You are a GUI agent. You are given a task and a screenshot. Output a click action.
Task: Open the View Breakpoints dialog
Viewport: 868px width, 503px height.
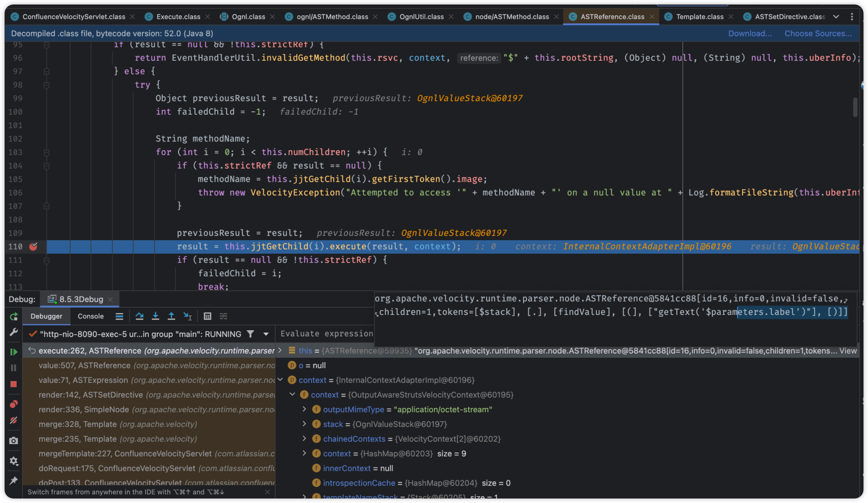[14, 404]
